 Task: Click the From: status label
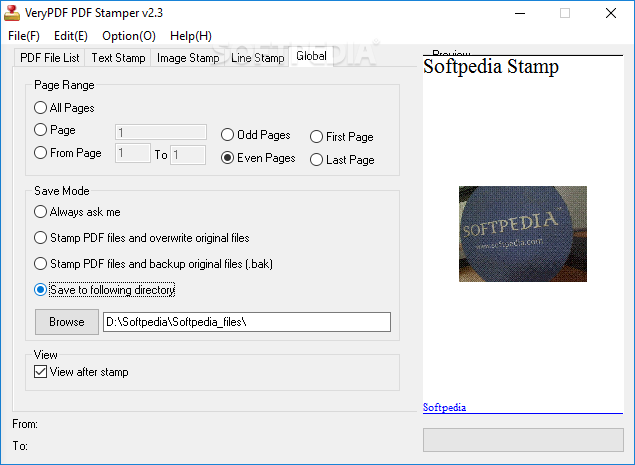click(25, 424)
